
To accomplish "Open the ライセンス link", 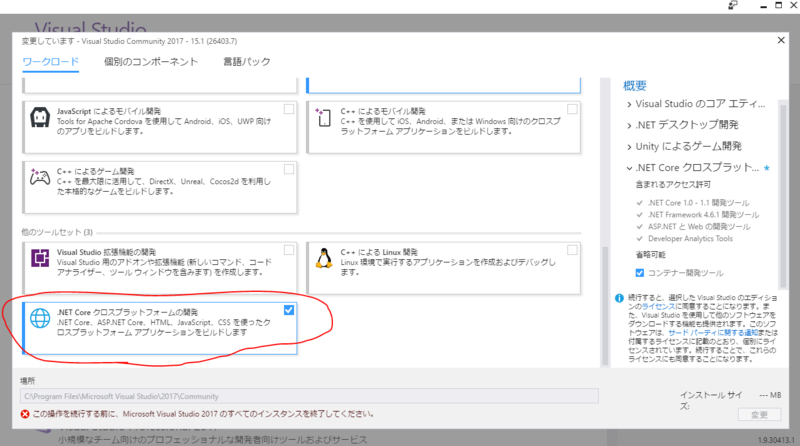I will (x=658, y=307).
